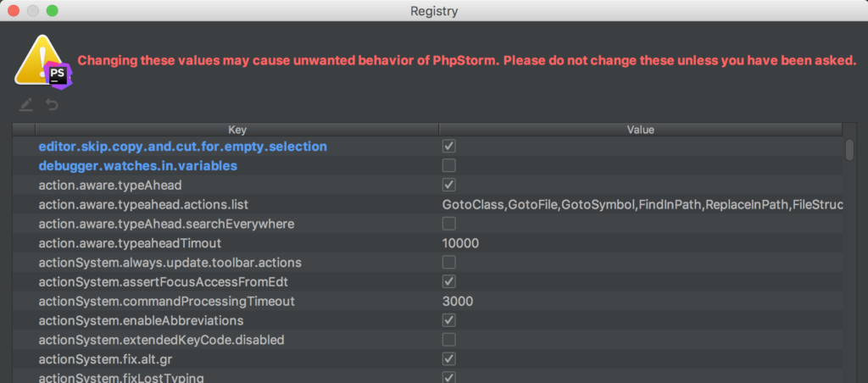Select actionSystem.fix.alt.gr key
Screen dimensions: 868x383
[105, 358]
